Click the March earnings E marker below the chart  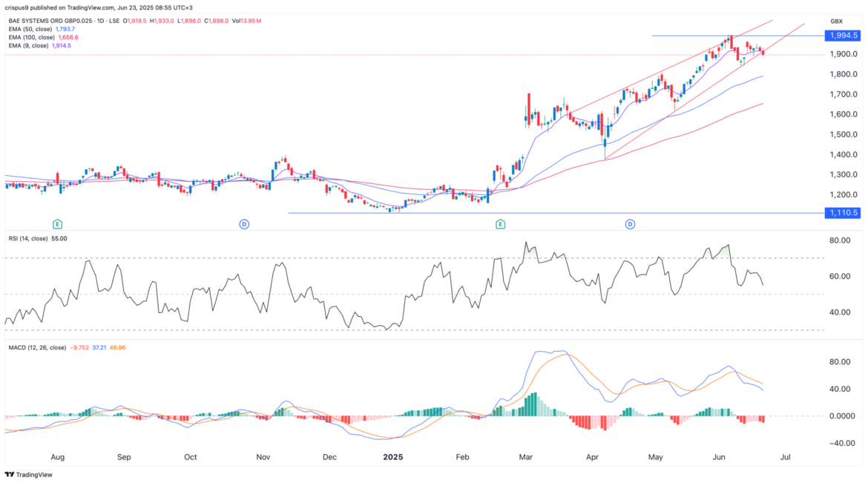(x=500, y=223)
